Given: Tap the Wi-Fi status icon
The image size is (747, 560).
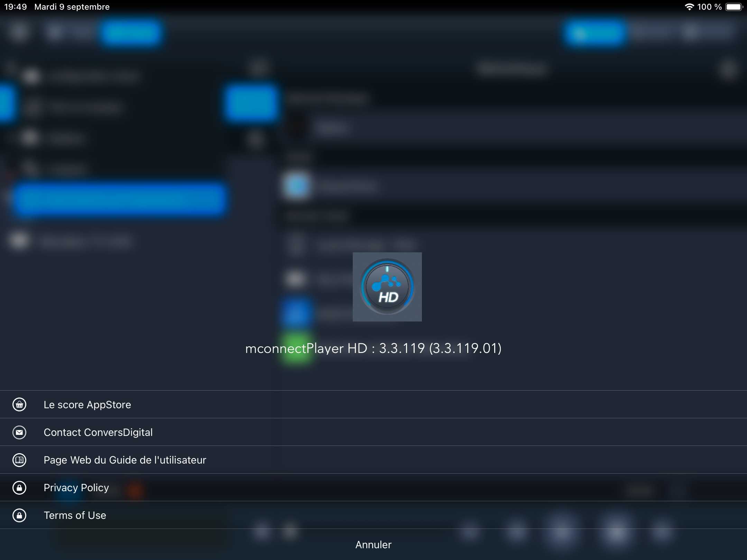Looking at the screenshot, I should (689, 7).
